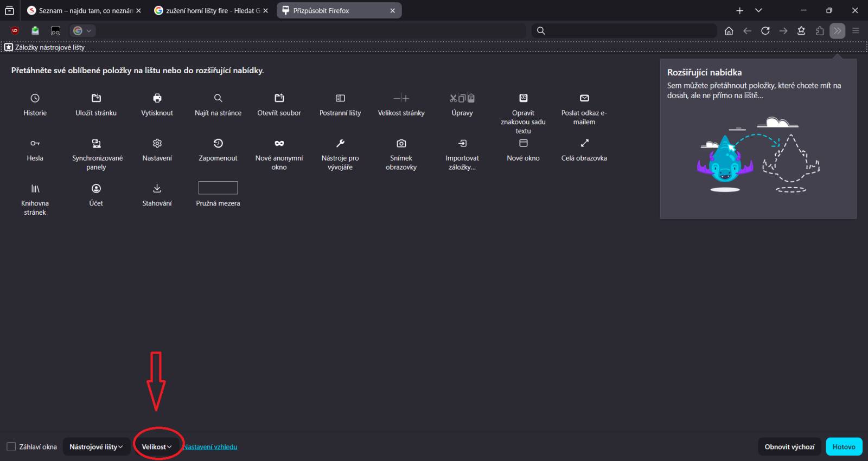Click the search input field in toolbar
The height and width of the screenshot is (461, 868).
pos(629,31)
